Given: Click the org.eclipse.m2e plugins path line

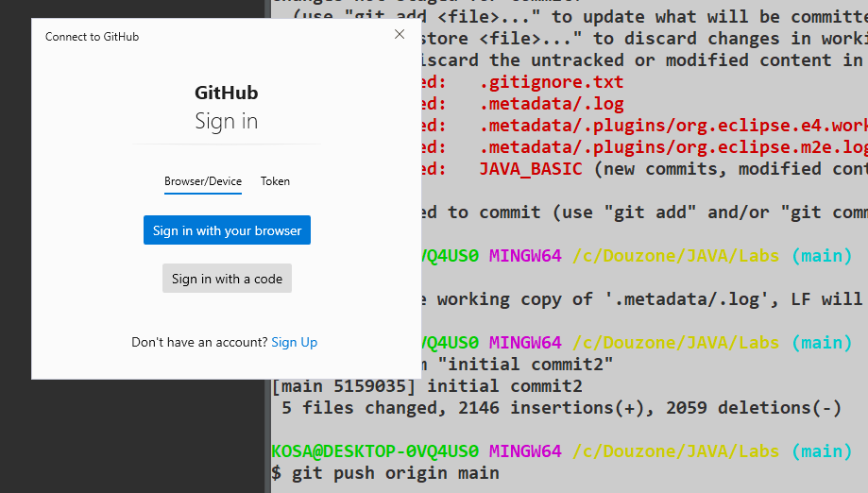Looking at the screenshot, I should 673,147.
